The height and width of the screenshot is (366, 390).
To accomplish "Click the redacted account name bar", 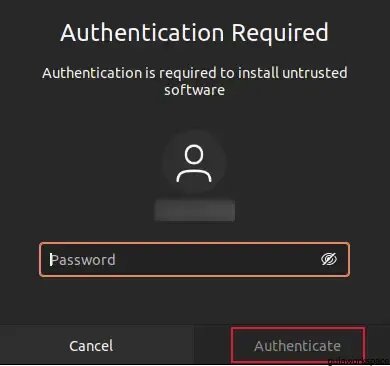I will pyautogui.click(x=195, y=210).
